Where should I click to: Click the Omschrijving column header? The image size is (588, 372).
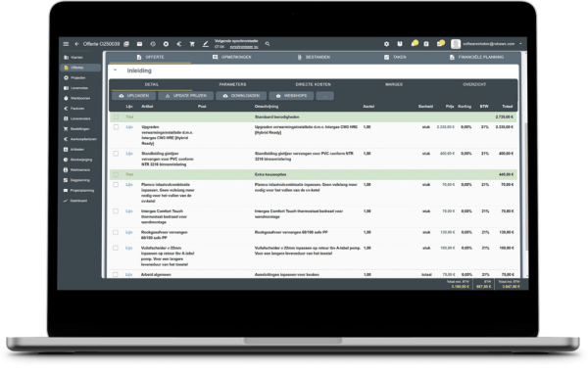[267, 107]
